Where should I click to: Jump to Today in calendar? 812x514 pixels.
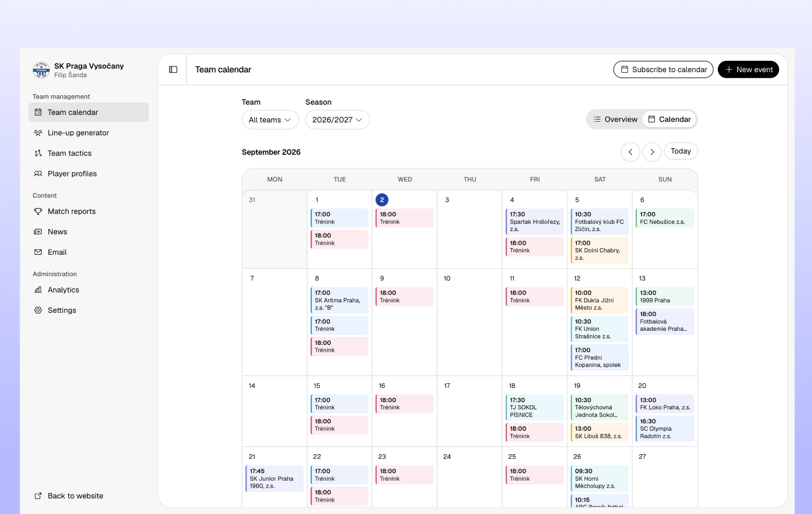pos(681,151)
